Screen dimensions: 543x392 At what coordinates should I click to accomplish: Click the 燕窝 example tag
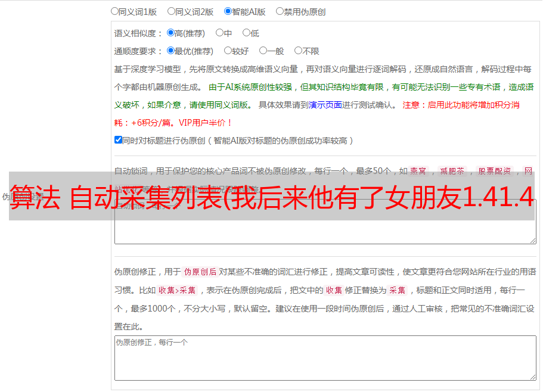click(x=418, y=171)
